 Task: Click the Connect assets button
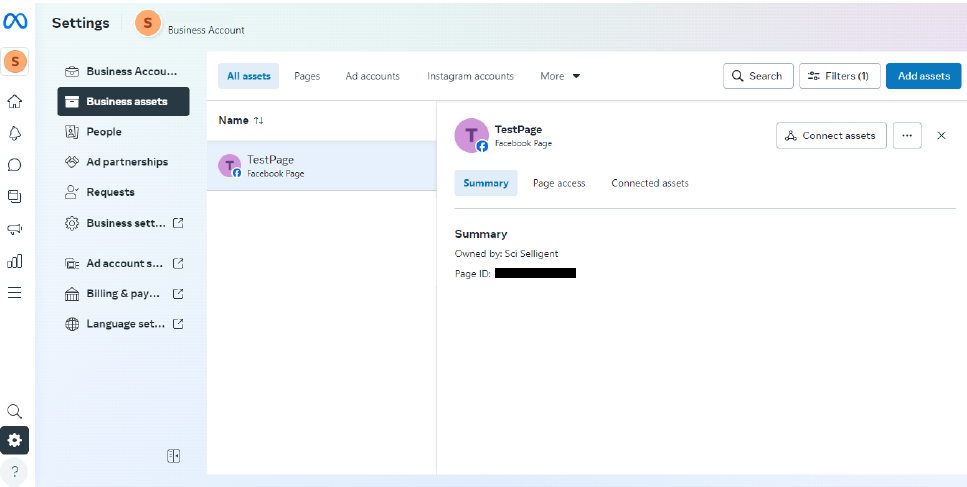pyautogui.click(x=830, y=135)
